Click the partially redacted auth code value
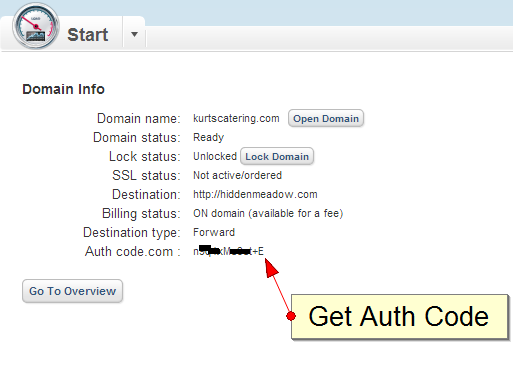The width and height of the screenshot is (513, 370). pyautogui.click(x=228, y=251)
